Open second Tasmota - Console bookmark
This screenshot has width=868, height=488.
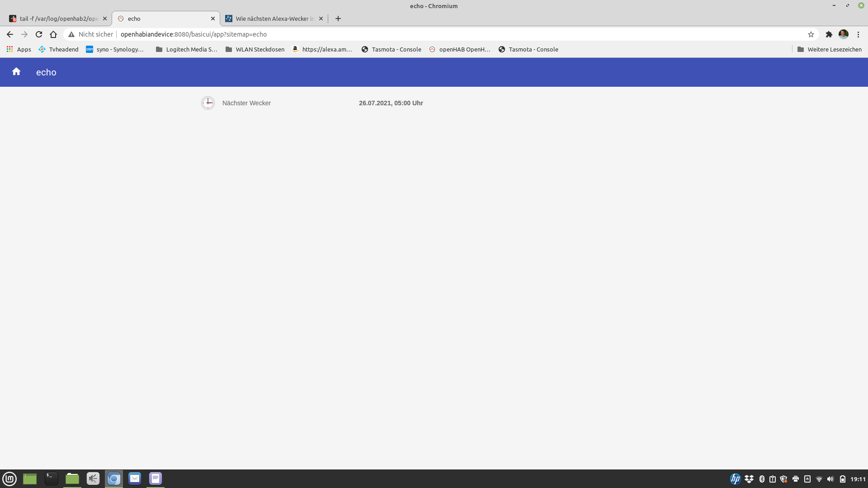528,49
